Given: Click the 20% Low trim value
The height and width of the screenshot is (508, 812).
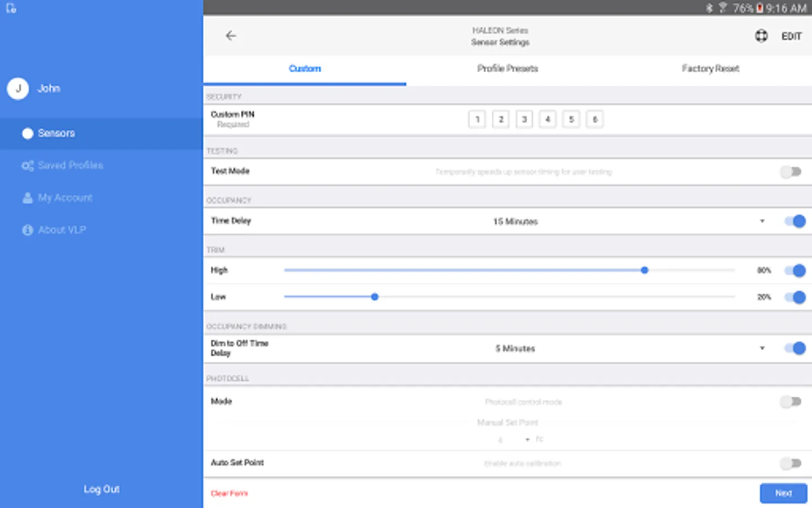Looking at the screenshot, I should (x=764, y=297).
